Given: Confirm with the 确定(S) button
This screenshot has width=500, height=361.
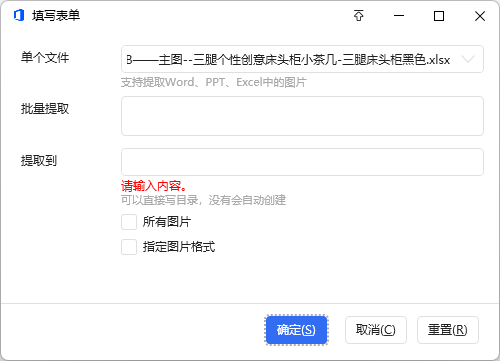Looking at the screenshot, I should pos(296,330).
